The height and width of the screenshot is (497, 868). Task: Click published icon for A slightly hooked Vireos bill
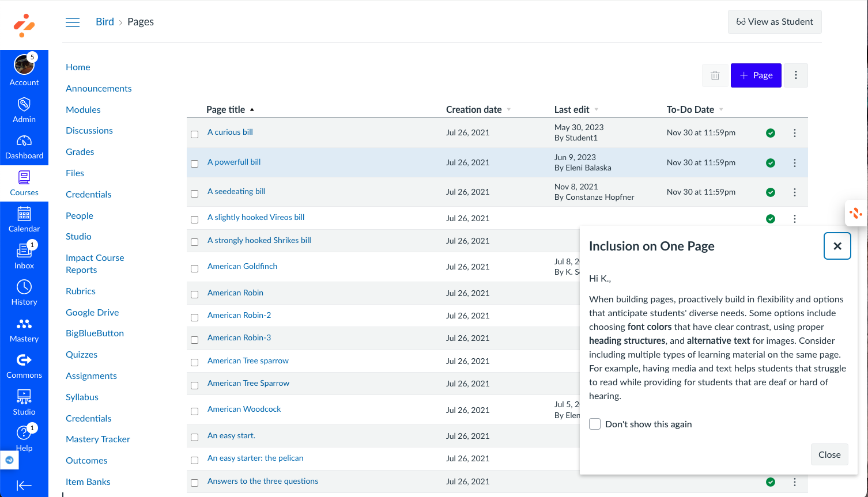[771, 219]
